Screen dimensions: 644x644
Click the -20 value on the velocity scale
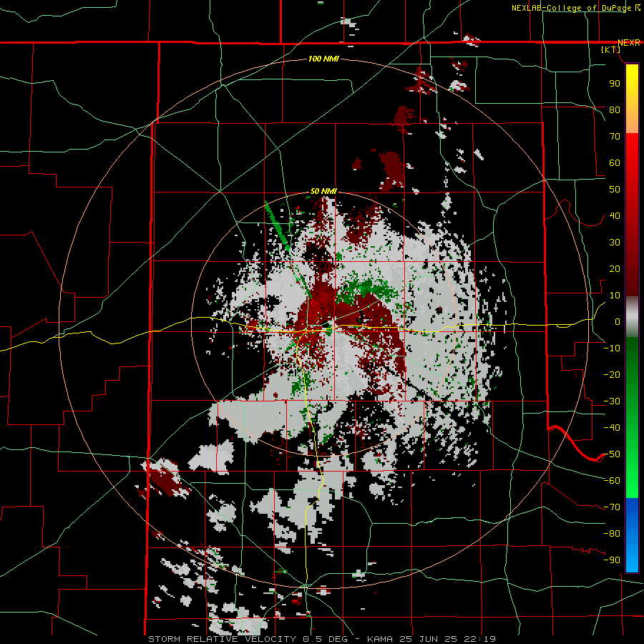pyautogui.click(x=612, y=374)
